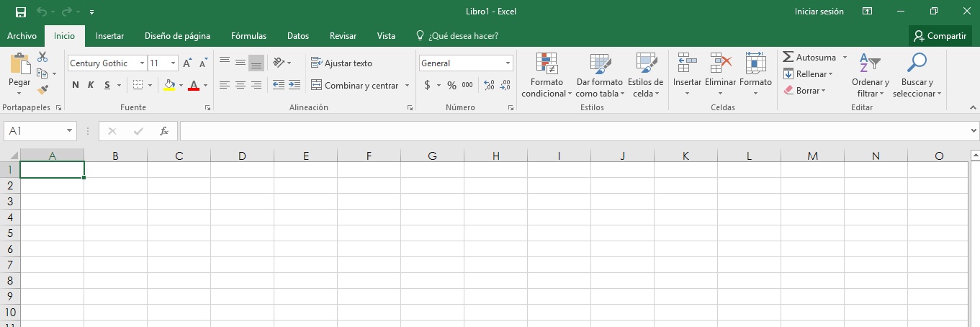Toggle italic (K) formatting
The image size is (980, 327).
pos(91,85)
